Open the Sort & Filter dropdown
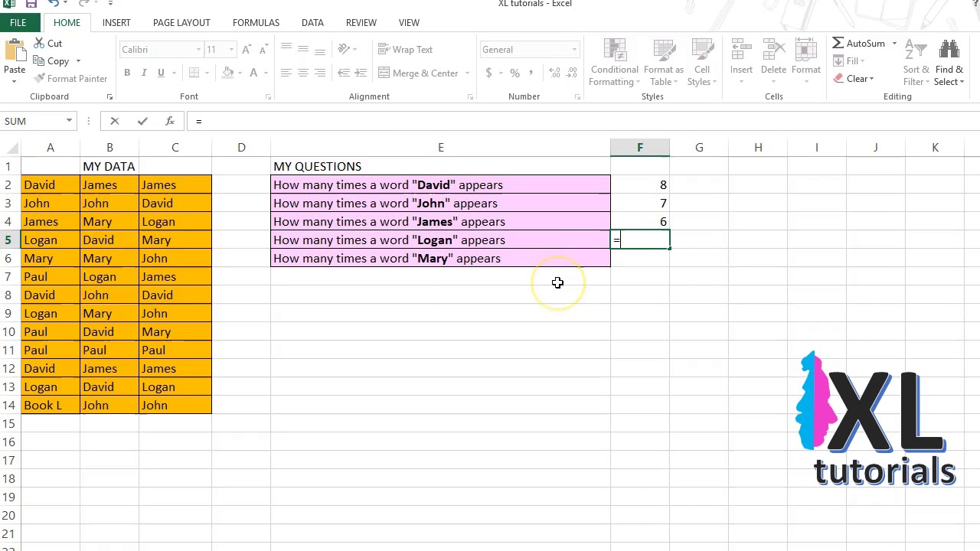Screen dimensions: 980x551 [916, 61]
